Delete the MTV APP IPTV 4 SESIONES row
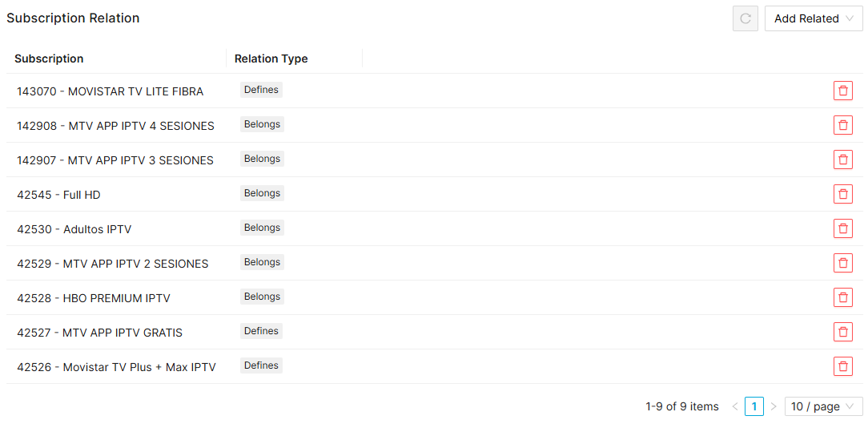This screenshot has width=868, height=424. click(x=842, y=125)
